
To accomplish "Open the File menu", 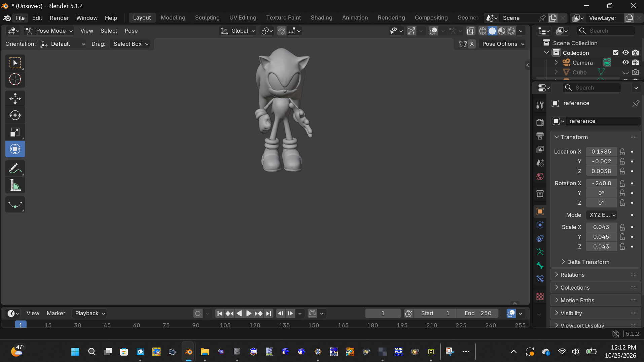I will coord(20,18).
